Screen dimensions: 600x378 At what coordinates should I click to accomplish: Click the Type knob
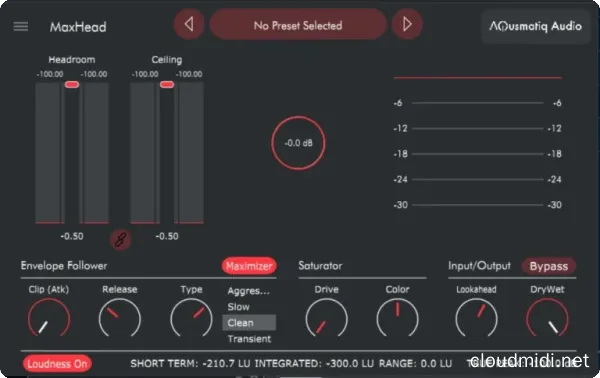point(191,318)
